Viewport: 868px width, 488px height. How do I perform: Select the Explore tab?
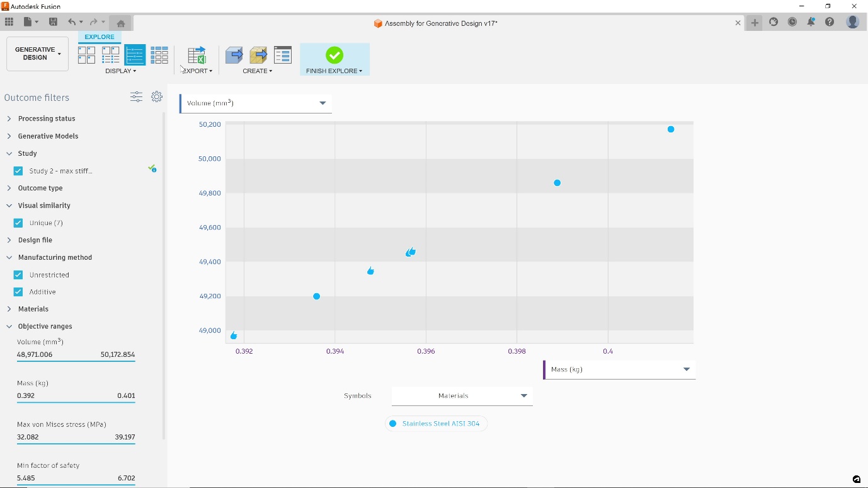[x=100, y=37]
